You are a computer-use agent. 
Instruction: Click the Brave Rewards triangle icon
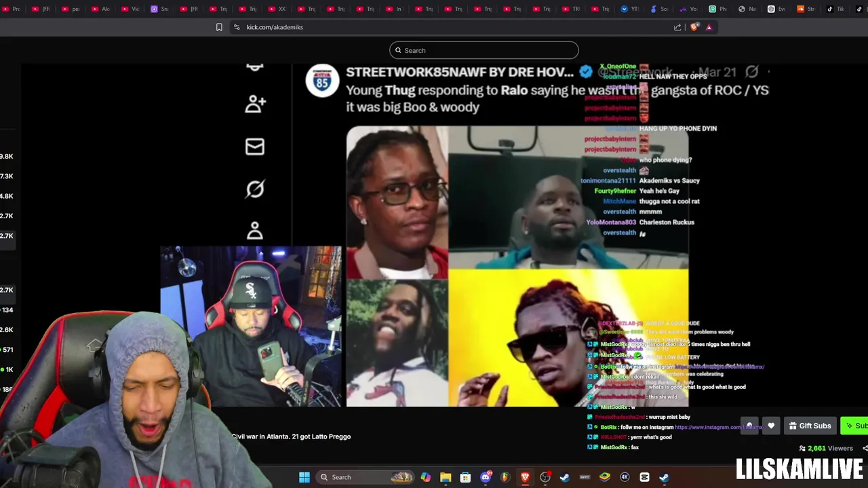point(709,27)
